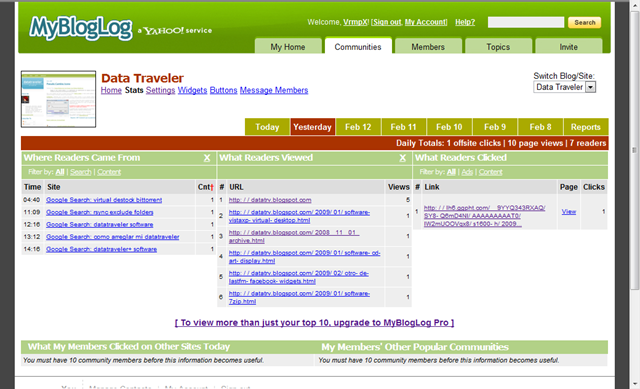Open the Reports tab
Image resolution: width=640 pixels, height=389 pixels.
(x=586, y=127)
